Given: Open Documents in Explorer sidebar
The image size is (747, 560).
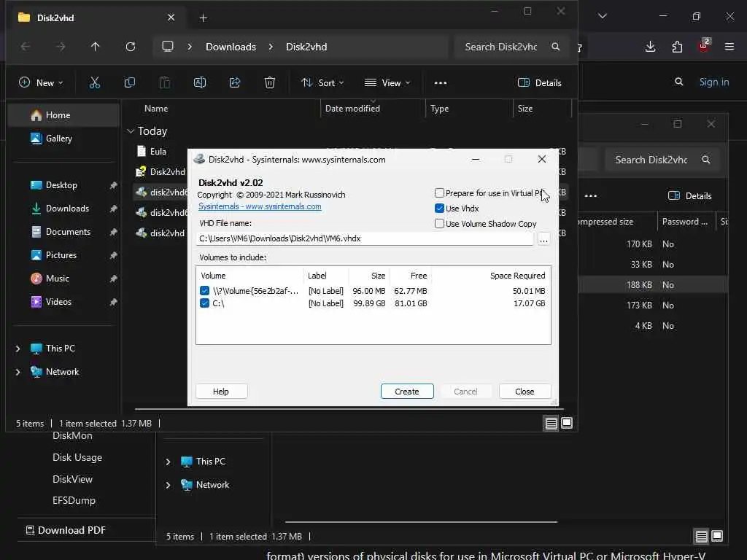Looking at the screenshot, I should pyautogui.click(x=68, y=232).
